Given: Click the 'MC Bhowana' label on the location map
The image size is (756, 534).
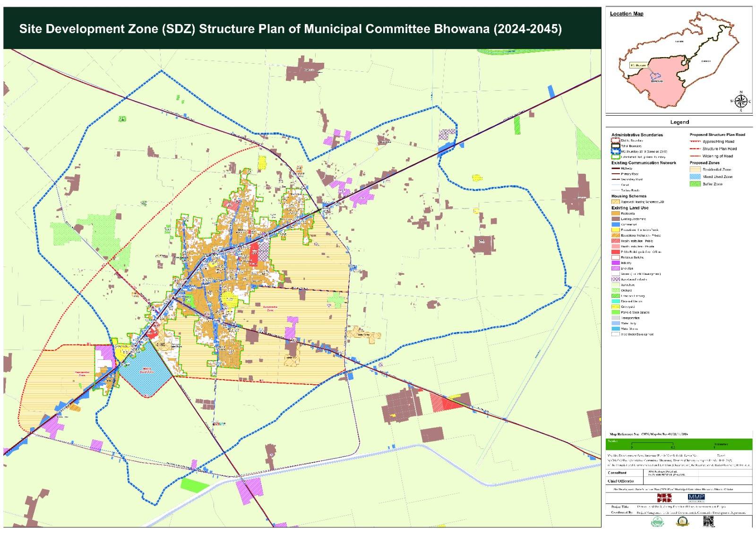Looking at the screenshot, I should [x=638, y=66].
